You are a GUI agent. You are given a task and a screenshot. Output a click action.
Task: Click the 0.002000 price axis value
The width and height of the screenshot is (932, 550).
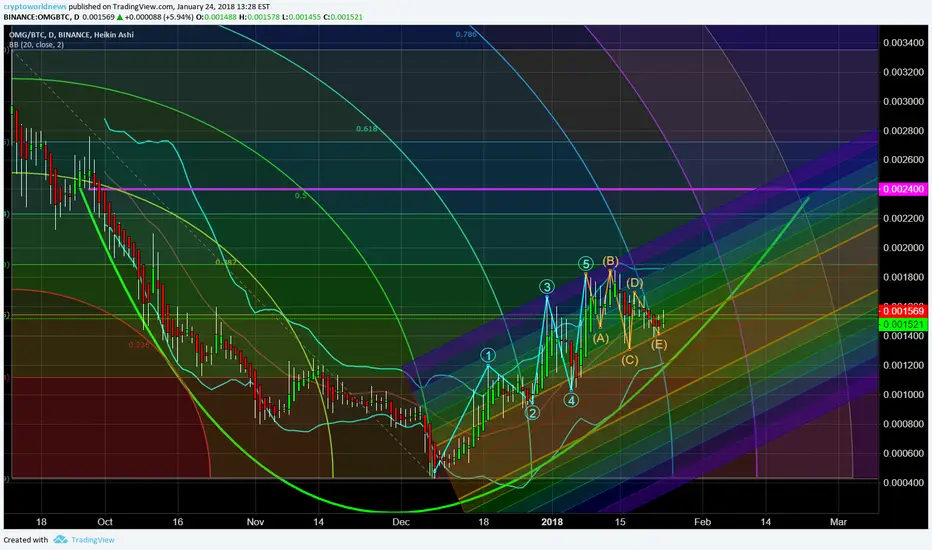click(x=903, y=248)
